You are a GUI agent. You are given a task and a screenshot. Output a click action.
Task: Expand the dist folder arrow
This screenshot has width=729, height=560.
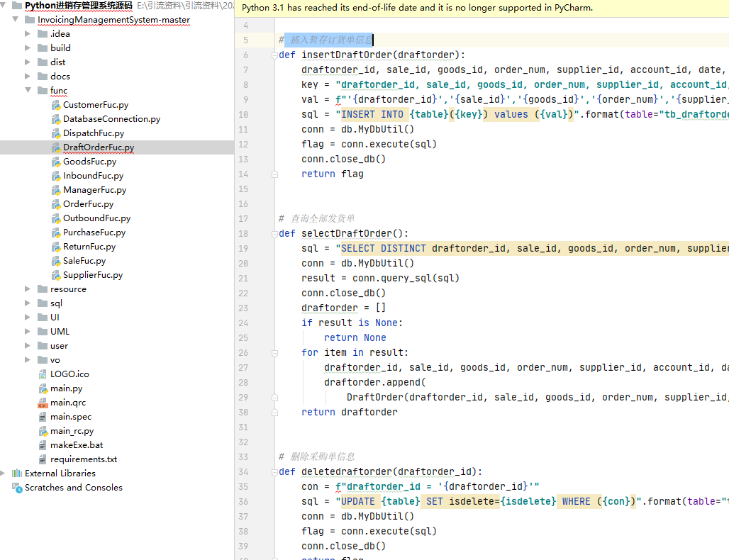(28, 62)
